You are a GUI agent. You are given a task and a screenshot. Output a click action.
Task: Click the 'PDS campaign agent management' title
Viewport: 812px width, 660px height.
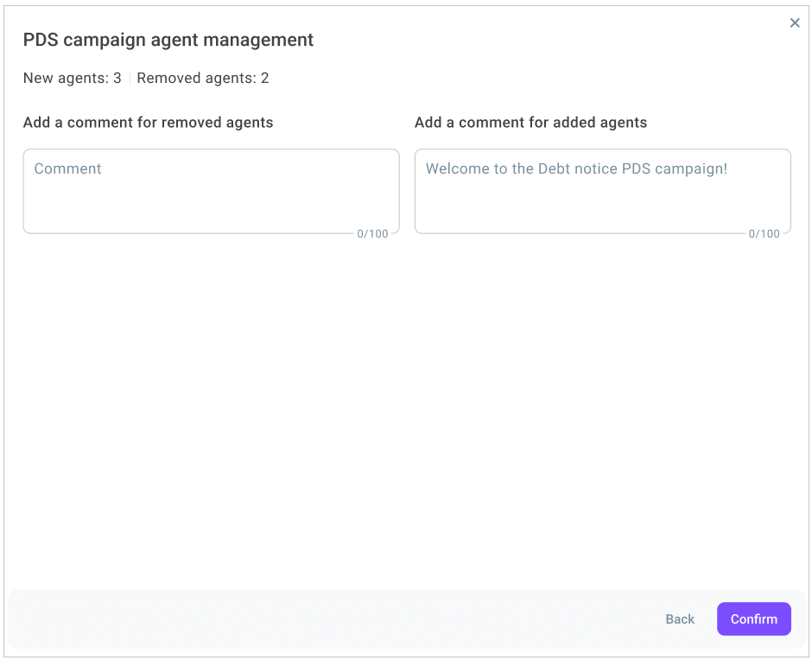[168, 40]
